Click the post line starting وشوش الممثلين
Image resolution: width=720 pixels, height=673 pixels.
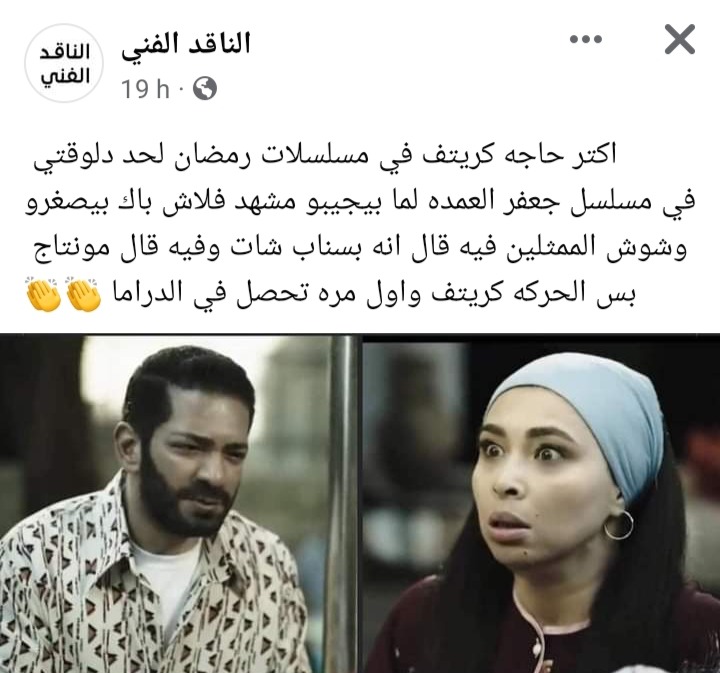(x=360, y=248)
